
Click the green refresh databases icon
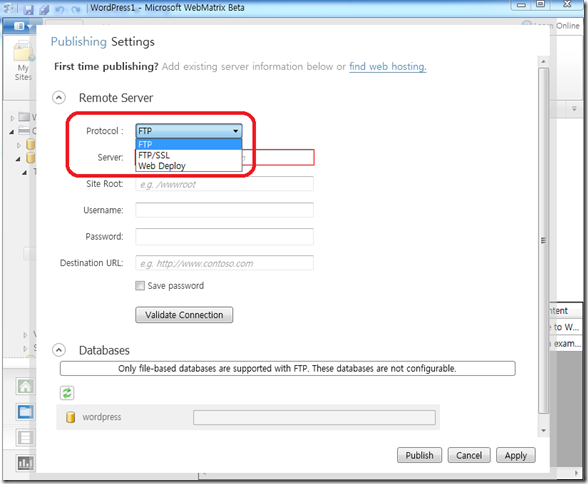click(x=67, y=393)
